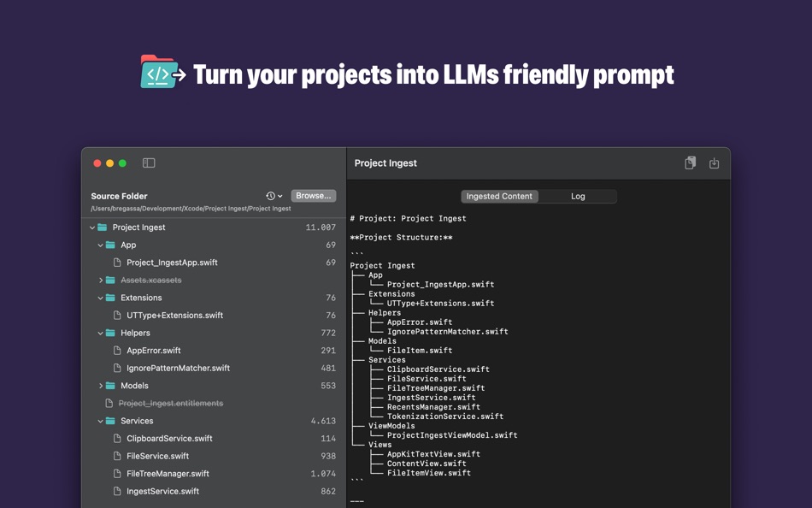The width and height of the screenshot is (812, 508).
Task: Collapse the Project Ingest root folder
Action: pyautogui.click(x=91, y=227)
